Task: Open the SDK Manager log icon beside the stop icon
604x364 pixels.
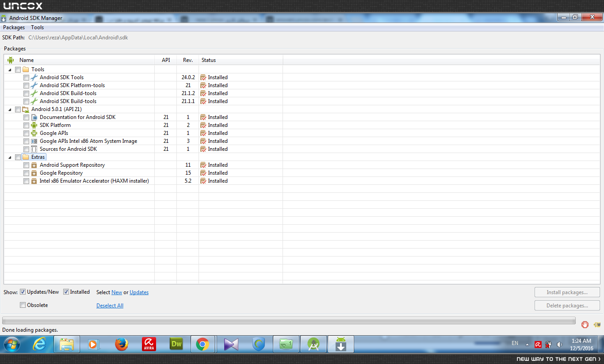Action: click(597, 325)
